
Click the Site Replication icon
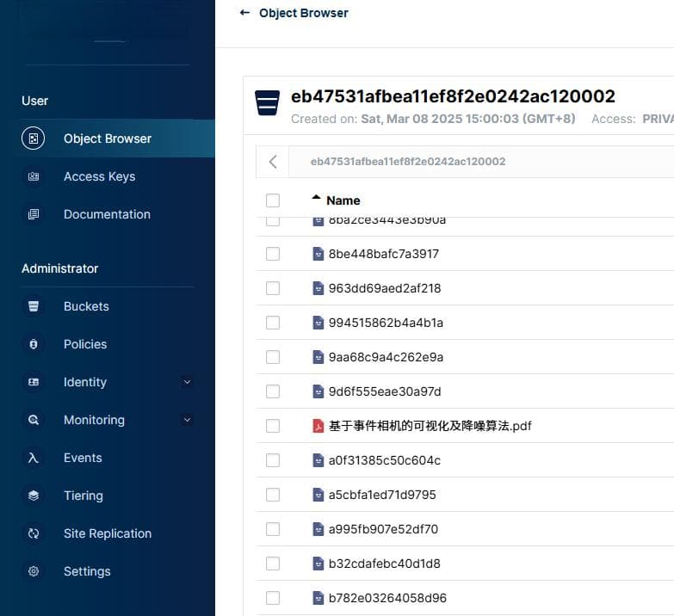coord(33,533)
